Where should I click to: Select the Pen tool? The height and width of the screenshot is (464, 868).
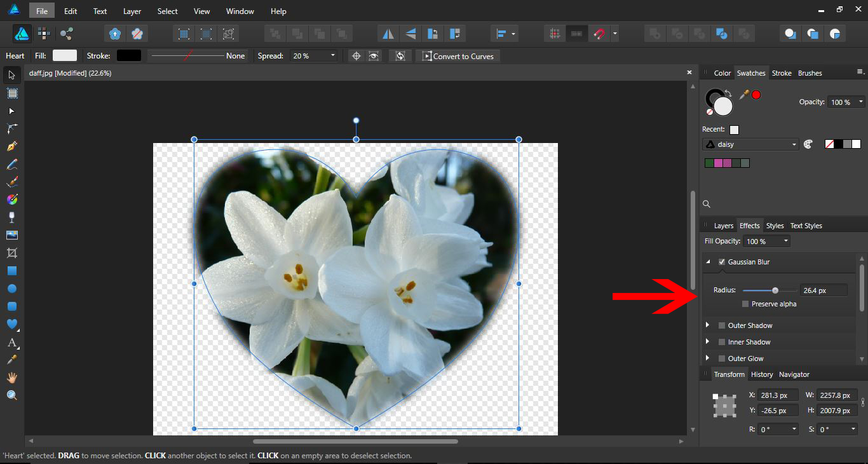point(11,146)
